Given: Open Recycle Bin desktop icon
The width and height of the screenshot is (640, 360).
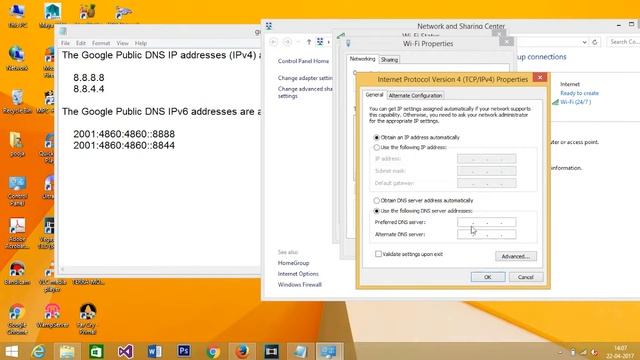Looking at the screenshot, I should coord(17,102).
